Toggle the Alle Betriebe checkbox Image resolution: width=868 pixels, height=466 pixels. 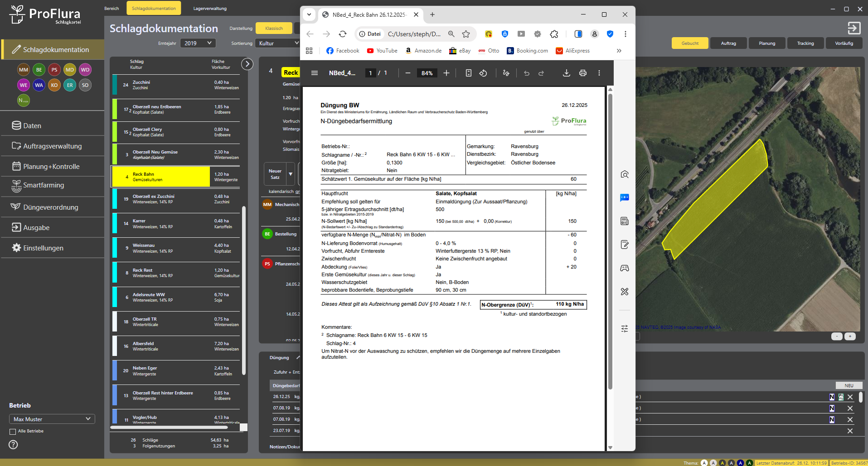[x=13, y=432]
